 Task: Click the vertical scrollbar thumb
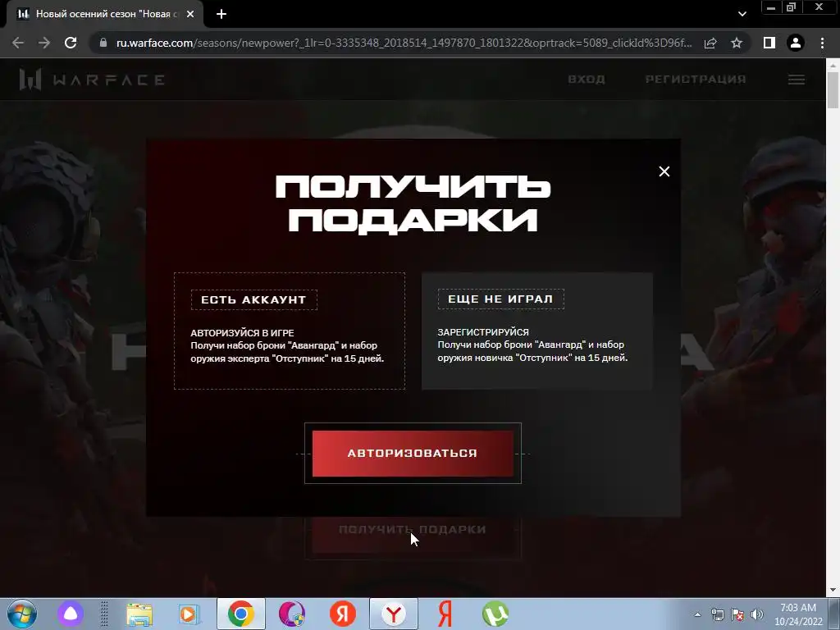point(833,89)
